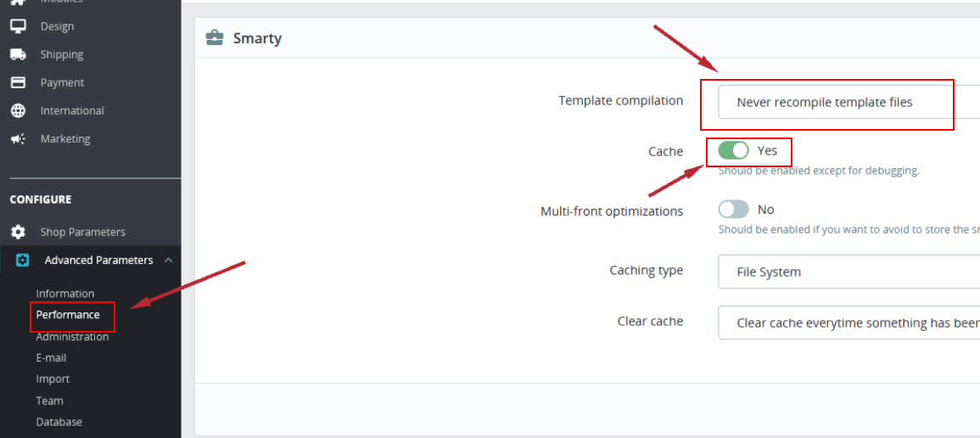Disable the Cache toggle
This screenshot has height=438, width=980.
point(733,150)
